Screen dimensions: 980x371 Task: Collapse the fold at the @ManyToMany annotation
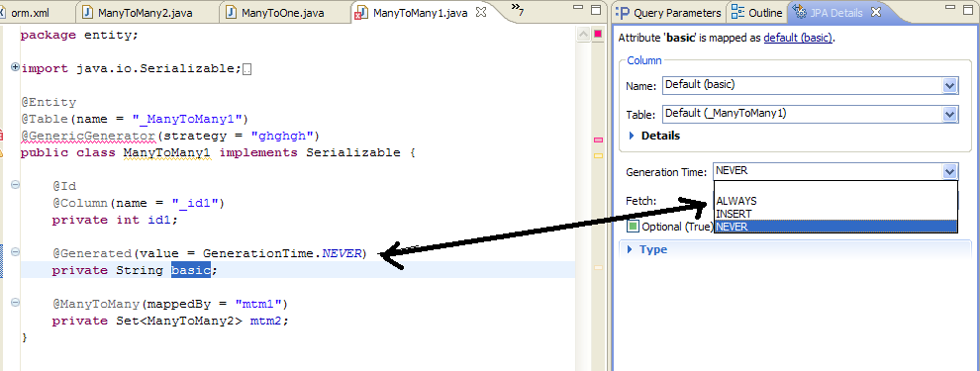[x=15, y=303]
